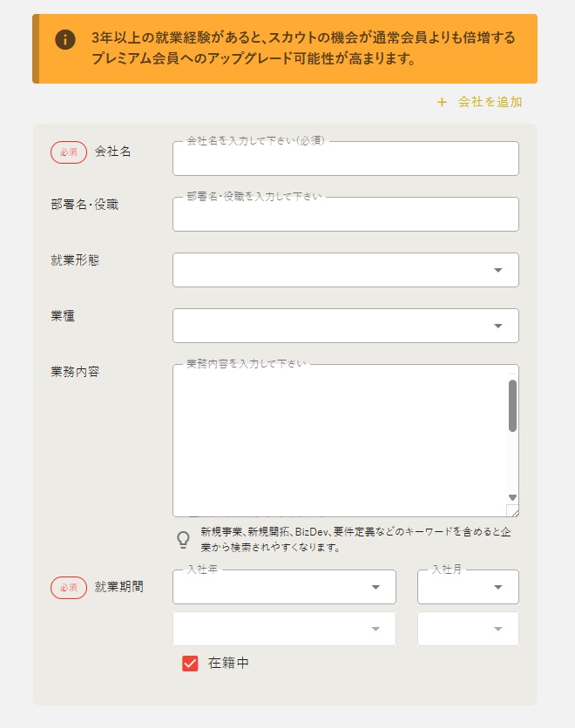Open the disabled end-month dropdown
The image size is (575, 728).
point(468,629)
